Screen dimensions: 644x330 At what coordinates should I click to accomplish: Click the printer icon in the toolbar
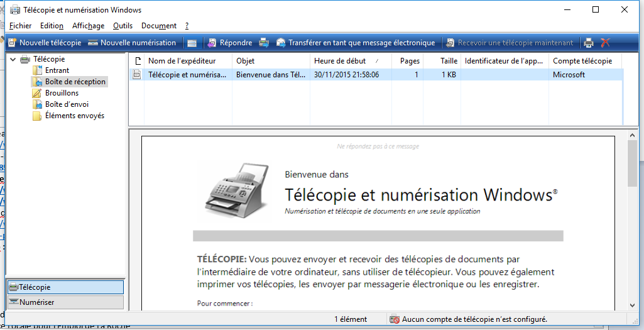pos(589,43)
